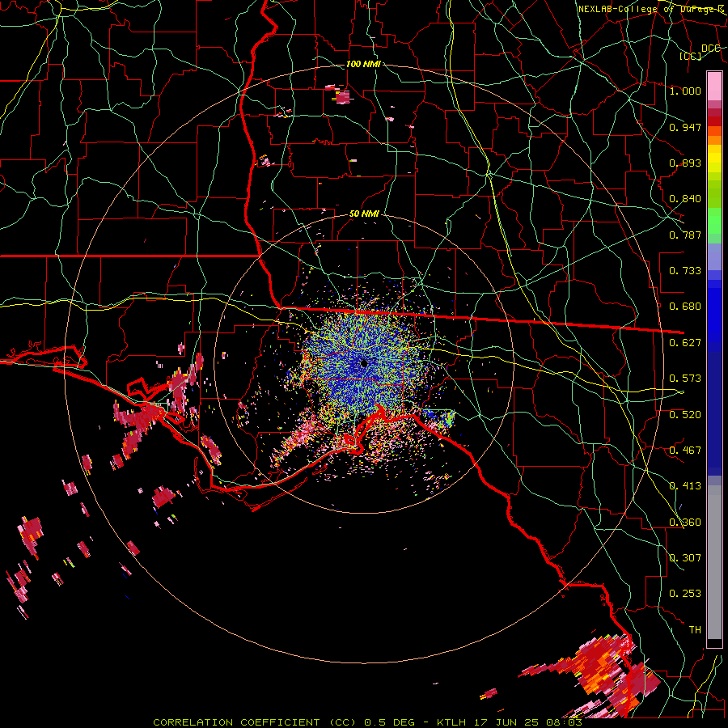Select the 0.573 color scale value
728x728 pixels.
pos(685,379)
